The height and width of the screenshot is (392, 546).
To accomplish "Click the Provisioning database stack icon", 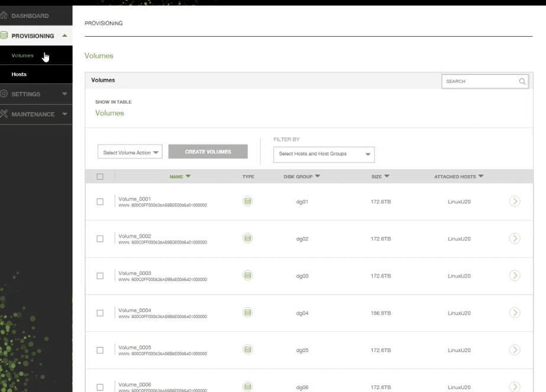I will [x=4, y=35].
